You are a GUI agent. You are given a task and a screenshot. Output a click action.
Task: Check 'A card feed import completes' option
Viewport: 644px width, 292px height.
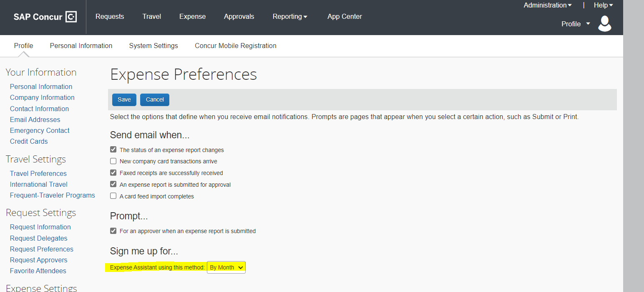pyautogui.click(x=113, y=196)
